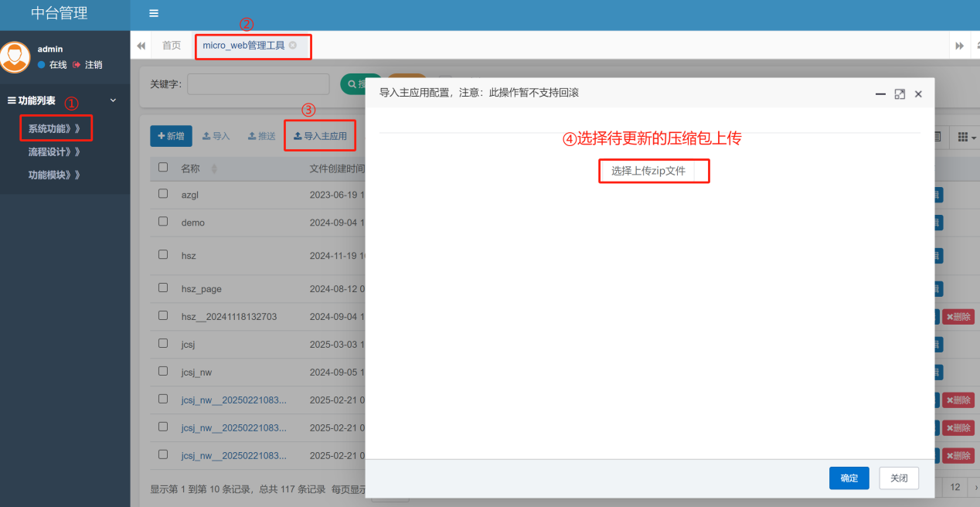Sort table by 名称 column arrows
Image resolution: width=980 pixels, height=507 pixels.
tap(214, 168)
